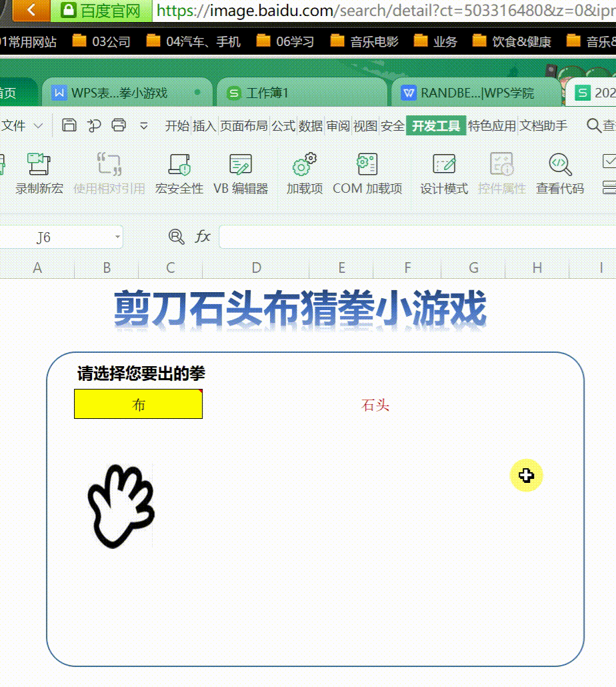Open the 03公司 bookmark folder
This screenshot has width=616, height=687.
coord(101,41)
